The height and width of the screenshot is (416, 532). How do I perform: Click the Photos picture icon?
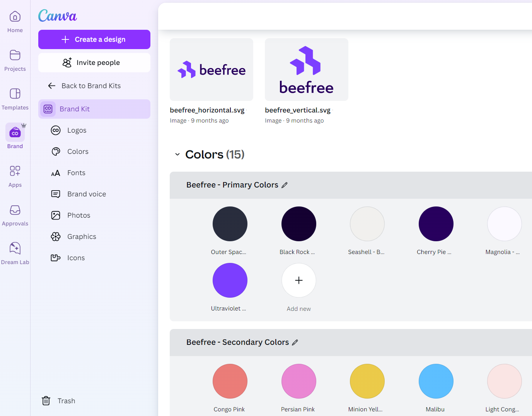click(56, 215)
